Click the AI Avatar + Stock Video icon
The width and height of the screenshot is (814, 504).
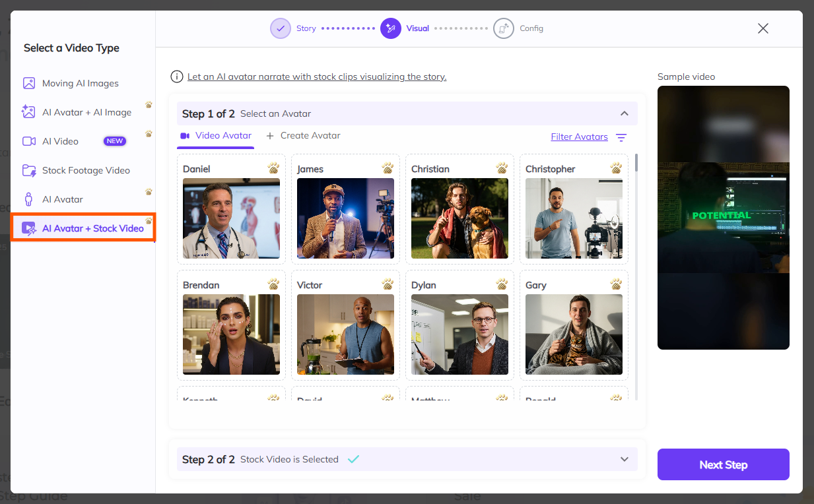click(x=28, y=228)
